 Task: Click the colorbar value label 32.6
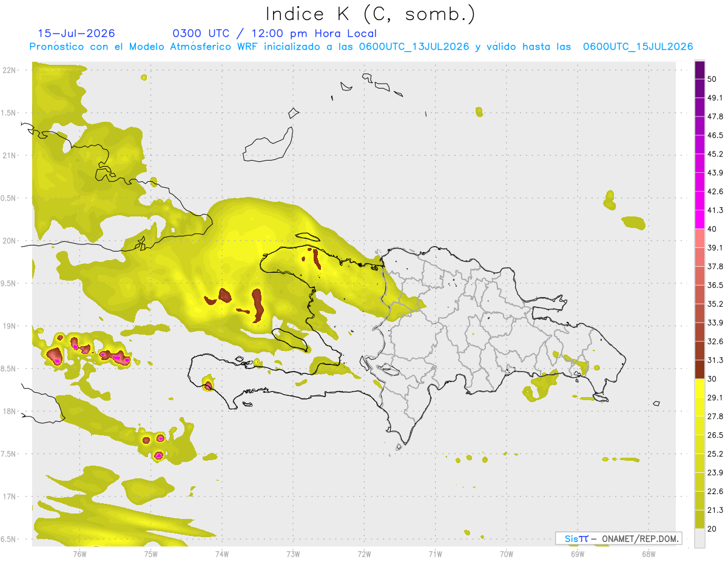tap(715, 341)
